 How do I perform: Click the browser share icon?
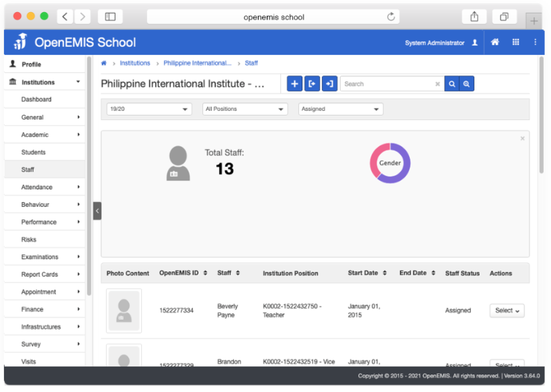[x=474, y=17]
